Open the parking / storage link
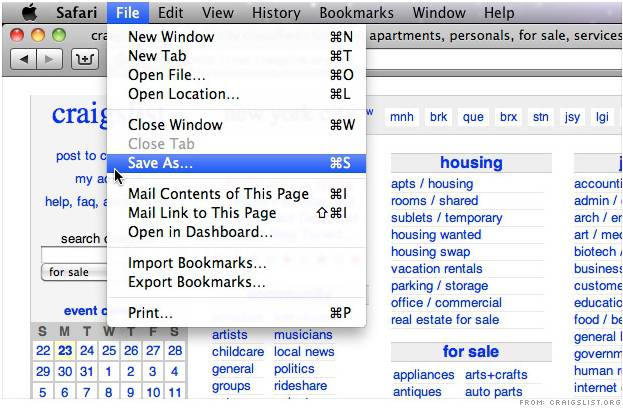The height and width of the screenshot is (416, 623). pos(440,286)
